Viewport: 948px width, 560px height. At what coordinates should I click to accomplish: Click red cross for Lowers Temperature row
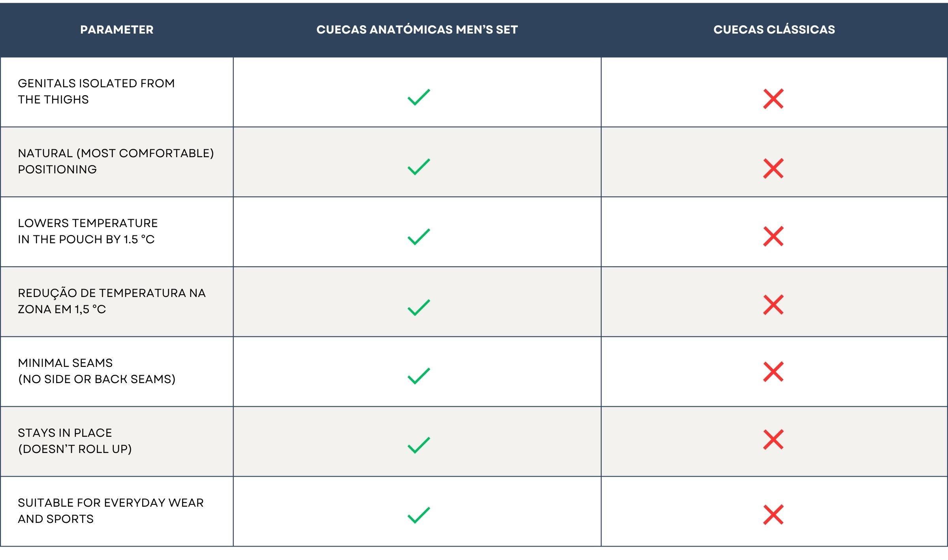click(x=773, y=237)
